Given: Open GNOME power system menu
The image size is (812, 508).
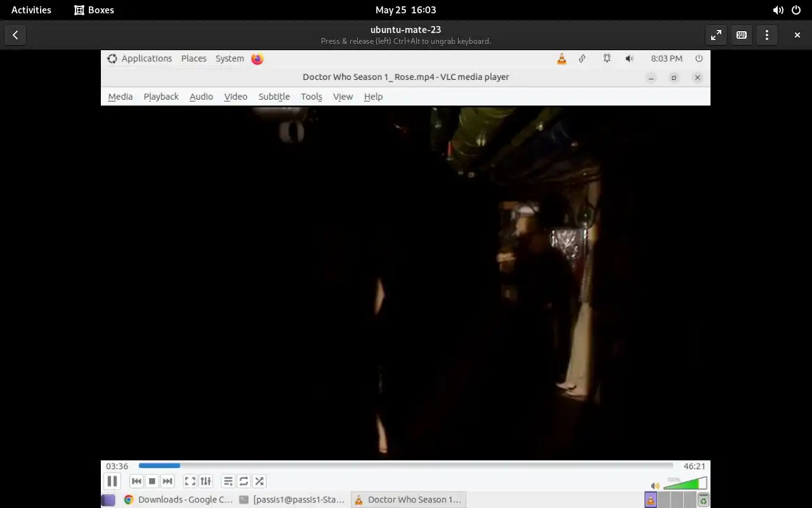Looking at the screenshot, I should [x=796, y=10].
